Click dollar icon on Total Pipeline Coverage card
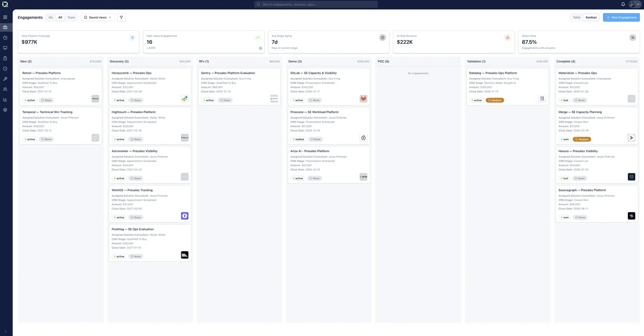 pyautogui.click(x=132, y=38)
